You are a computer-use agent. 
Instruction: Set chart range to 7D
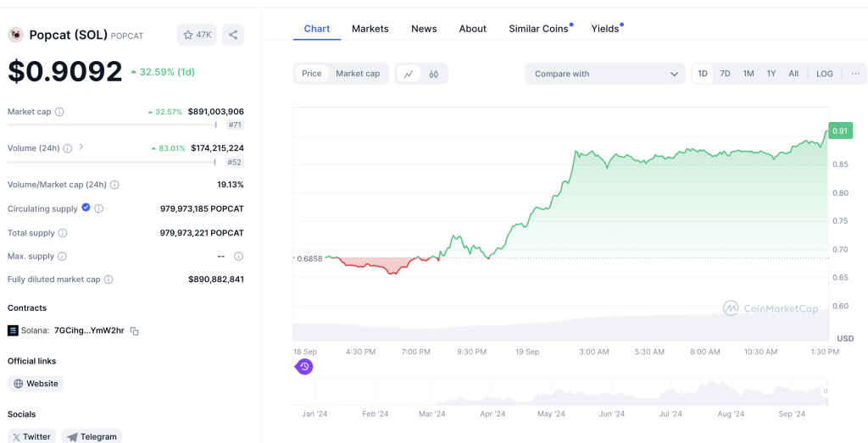726,74
